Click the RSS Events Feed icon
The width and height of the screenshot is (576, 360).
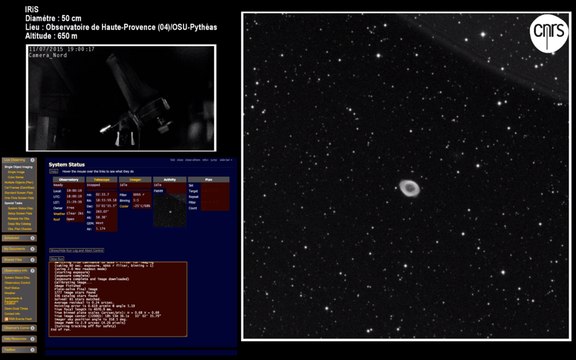(x=6, y=319)
